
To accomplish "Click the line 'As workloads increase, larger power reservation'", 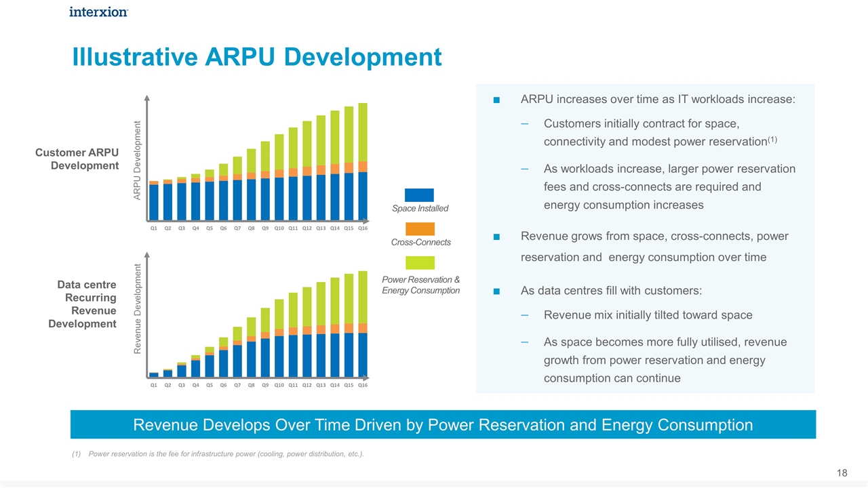I will [670, 186].
